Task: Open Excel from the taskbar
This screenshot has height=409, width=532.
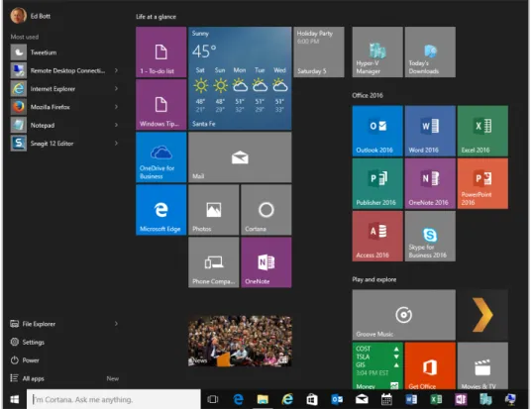Action: click(436, 399)
